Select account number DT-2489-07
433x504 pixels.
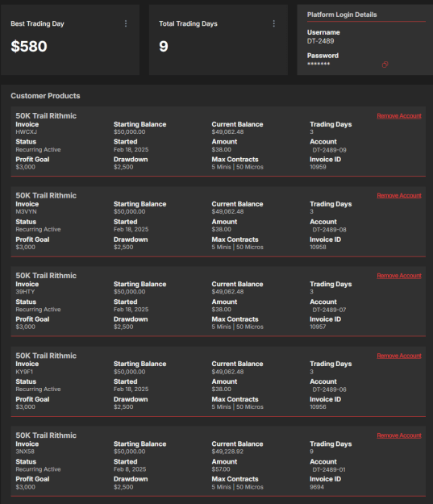click(329, 310)
